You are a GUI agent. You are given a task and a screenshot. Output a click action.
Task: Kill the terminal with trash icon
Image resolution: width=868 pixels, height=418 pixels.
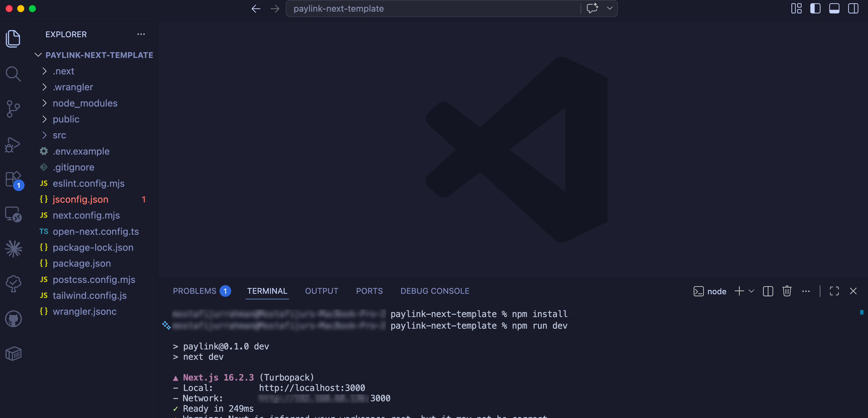coord(787,291)
